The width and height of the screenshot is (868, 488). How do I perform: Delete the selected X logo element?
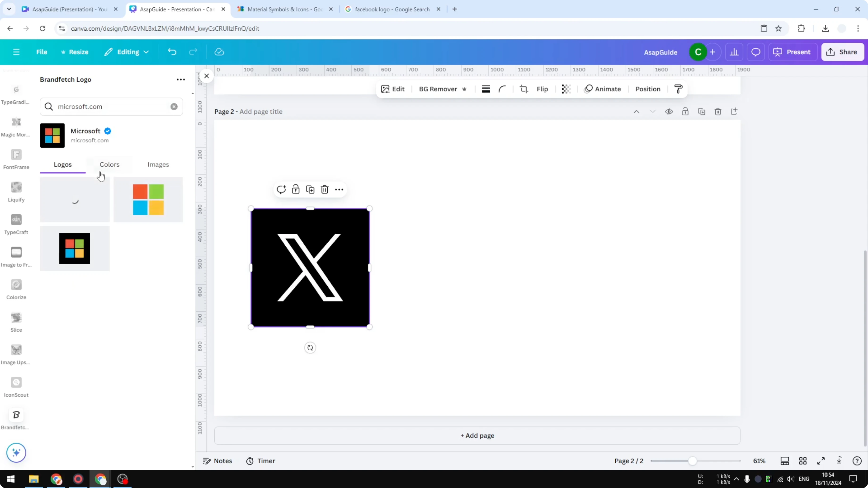coord(325,189)
